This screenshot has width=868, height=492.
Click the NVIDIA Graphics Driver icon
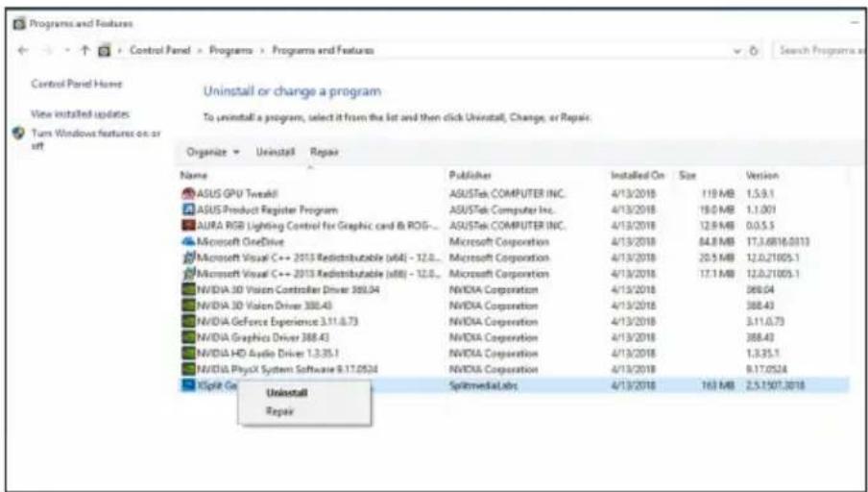[189, 337]
